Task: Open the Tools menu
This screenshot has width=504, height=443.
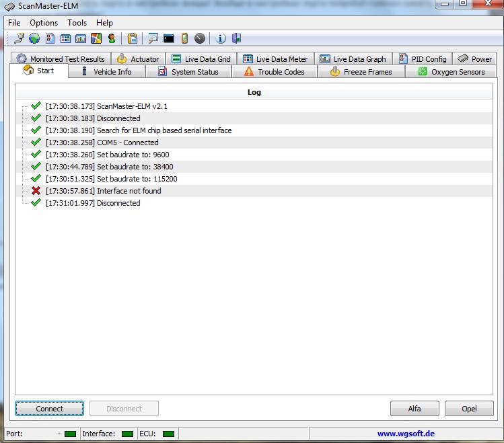Action: point(77,23)
